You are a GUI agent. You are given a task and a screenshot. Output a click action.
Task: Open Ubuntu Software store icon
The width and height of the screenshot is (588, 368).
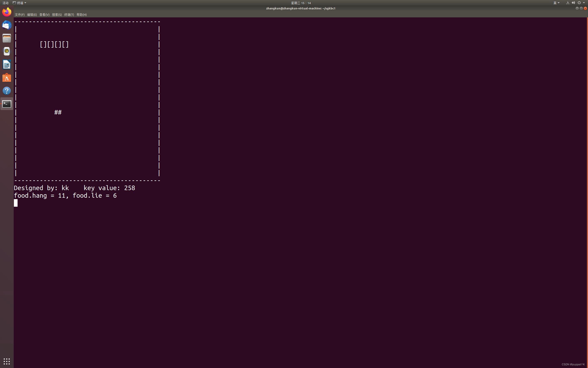click(x=7, y=78)
